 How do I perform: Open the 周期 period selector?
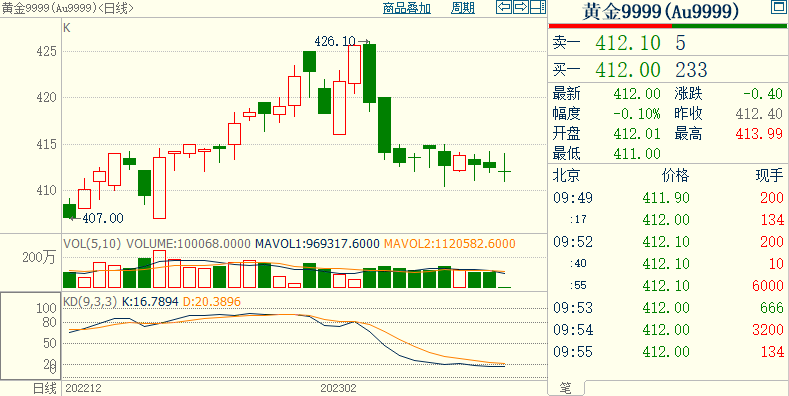463,8
